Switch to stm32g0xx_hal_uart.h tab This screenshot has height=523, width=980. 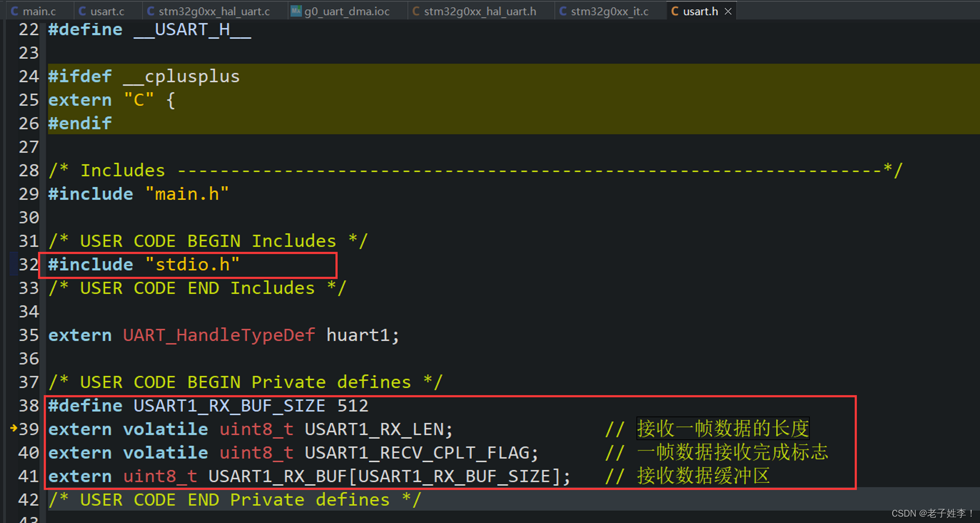475,11
